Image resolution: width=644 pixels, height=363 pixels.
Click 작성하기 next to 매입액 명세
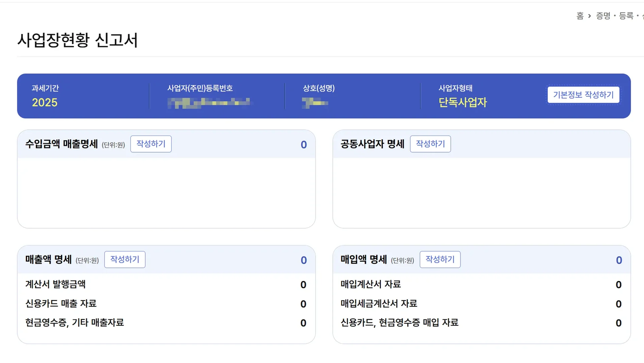point(440,259)
